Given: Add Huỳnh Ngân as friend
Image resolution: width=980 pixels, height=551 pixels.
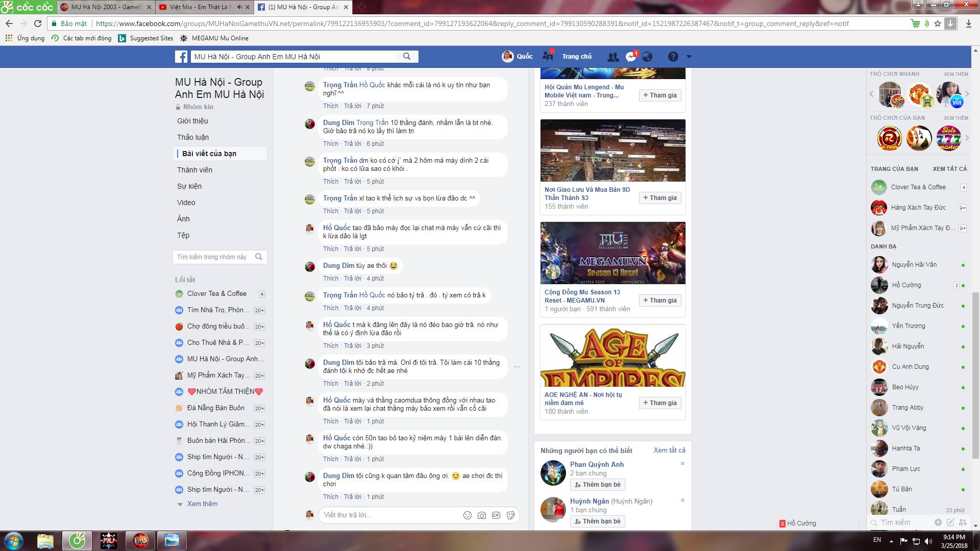Looking at the screenshot, I should (598, 521).
